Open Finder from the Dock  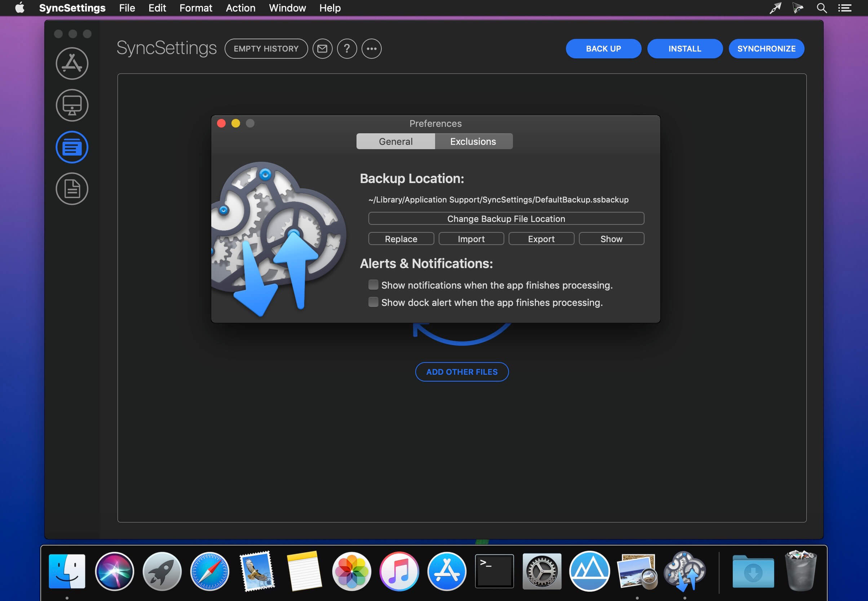67,571
